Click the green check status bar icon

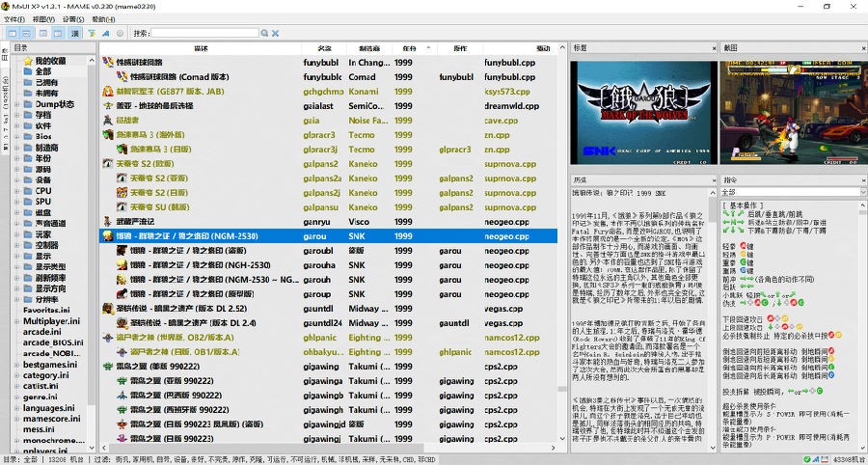[807, 459]
